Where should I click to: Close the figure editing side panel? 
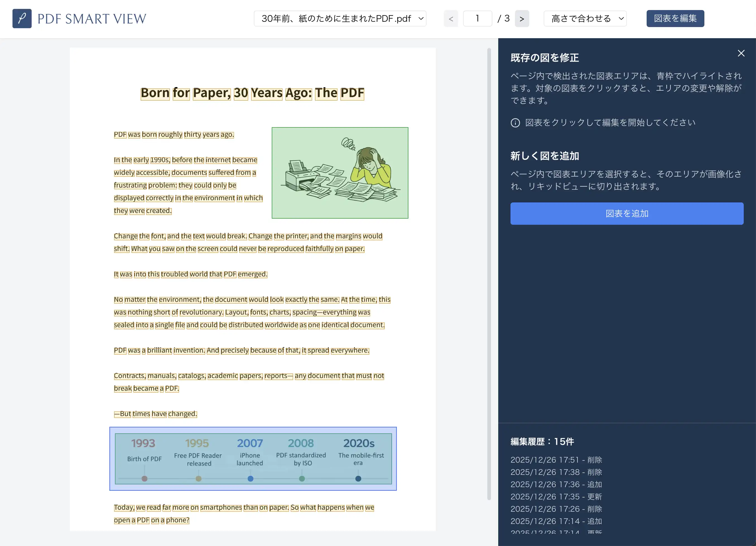click(x=741, y=53)
